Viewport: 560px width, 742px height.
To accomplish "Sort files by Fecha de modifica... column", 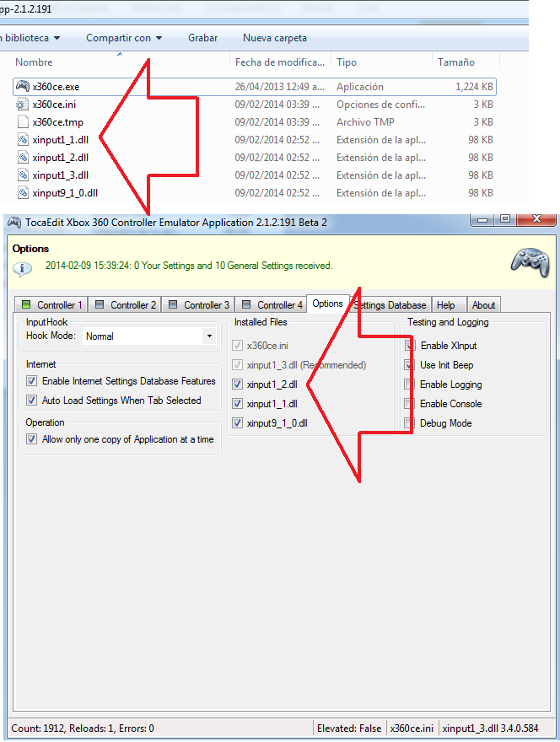I will [280, 62].
